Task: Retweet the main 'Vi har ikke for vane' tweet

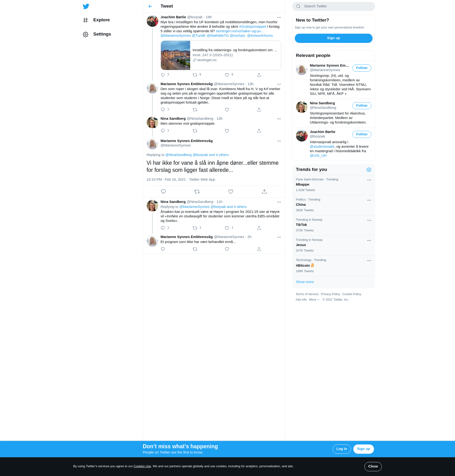Action: pos(197,192)
